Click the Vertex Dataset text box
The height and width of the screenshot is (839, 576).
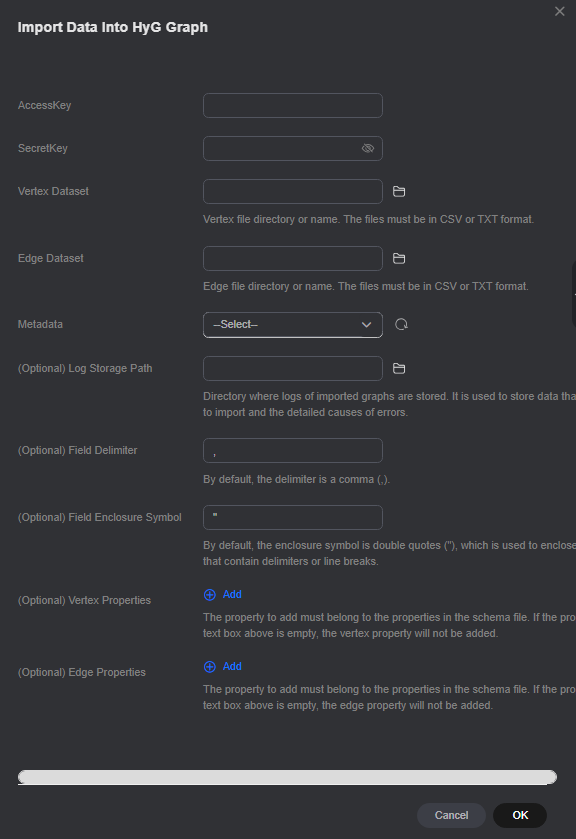[x=293, y=192]
